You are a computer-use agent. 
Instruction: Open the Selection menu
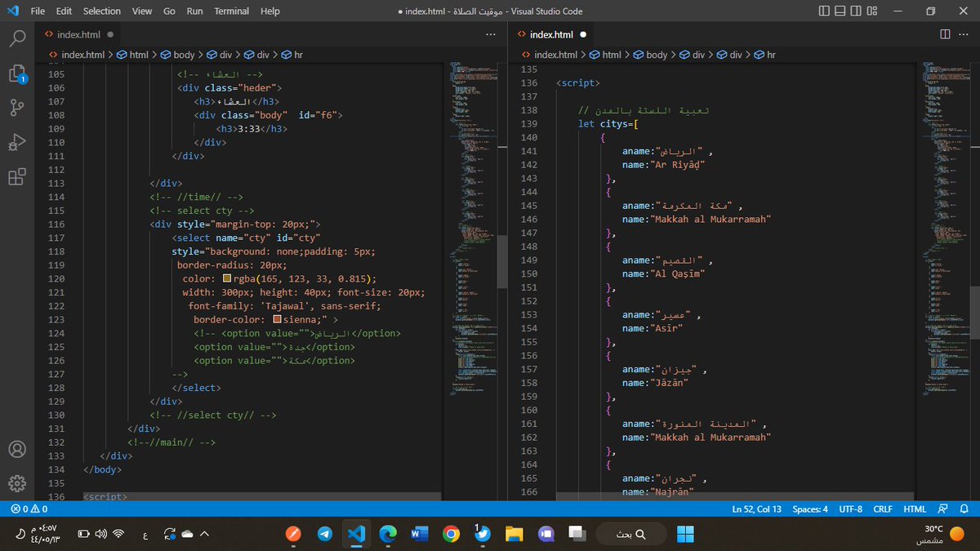point(101,11)
